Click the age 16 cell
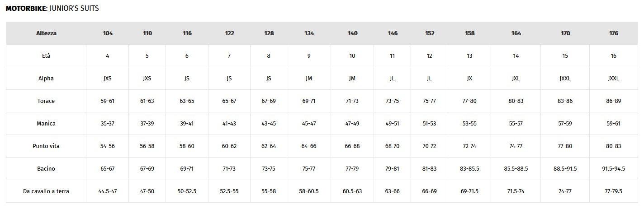644x209 pixels. [613, 56]
